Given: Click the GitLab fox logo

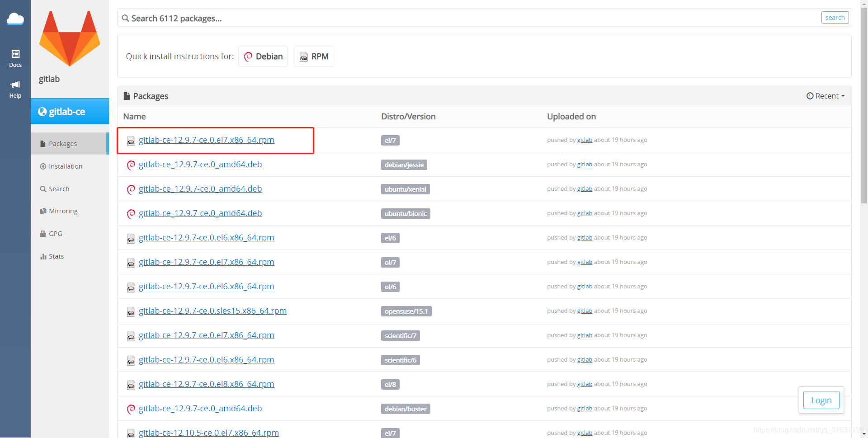Looking at the screenshot, I should pos(70,38).
